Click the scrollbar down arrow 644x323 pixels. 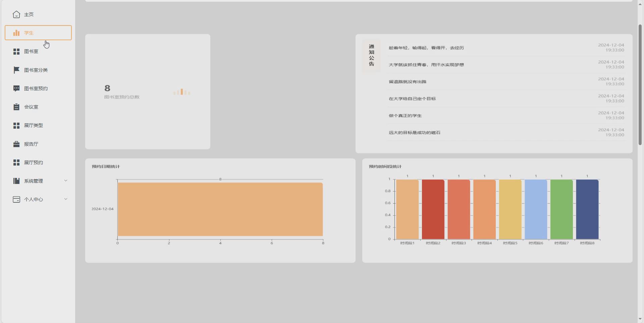pos(640,319)
